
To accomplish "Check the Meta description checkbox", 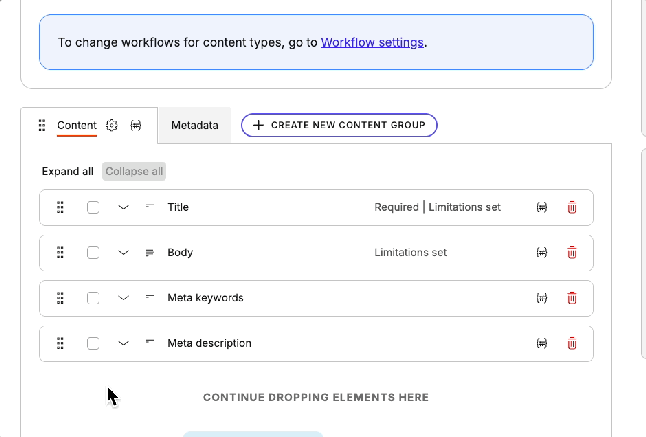I will [x=93, y=343].
